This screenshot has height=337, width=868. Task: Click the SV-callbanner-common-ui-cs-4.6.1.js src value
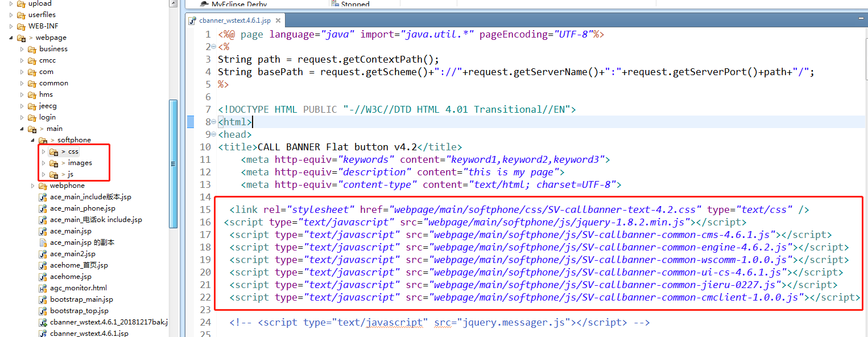tap(609, 273)
